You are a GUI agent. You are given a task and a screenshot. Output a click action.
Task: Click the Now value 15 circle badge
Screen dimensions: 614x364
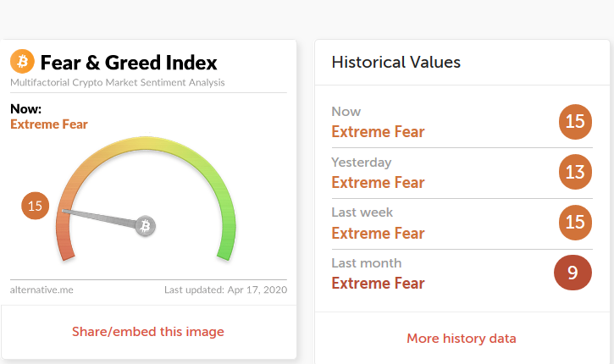point(575,121)
